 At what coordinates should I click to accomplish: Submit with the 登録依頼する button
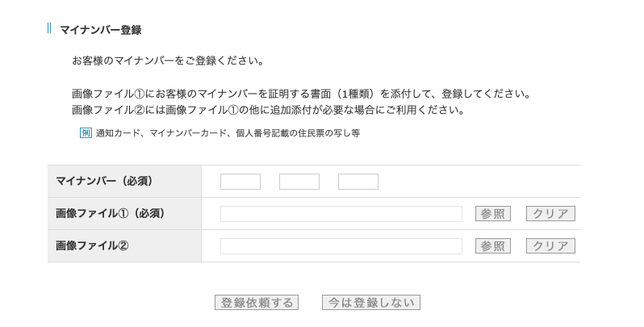(257, 302)
